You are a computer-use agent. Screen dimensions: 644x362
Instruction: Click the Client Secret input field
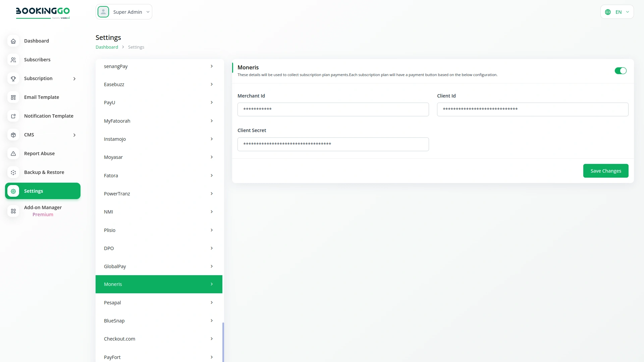(333, 144)
